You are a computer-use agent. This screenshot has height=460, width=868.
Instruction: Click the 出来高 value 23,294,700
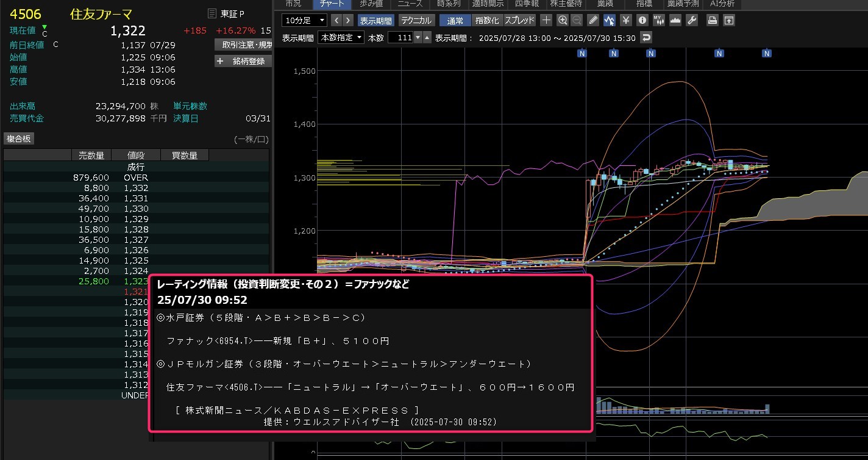120,106
